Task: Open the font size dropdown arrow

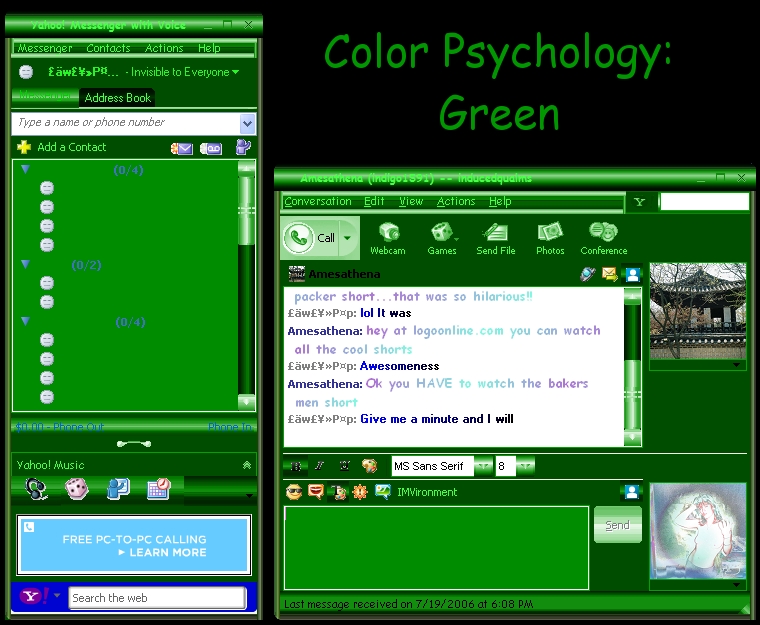Action: click(x=525, y=466)
